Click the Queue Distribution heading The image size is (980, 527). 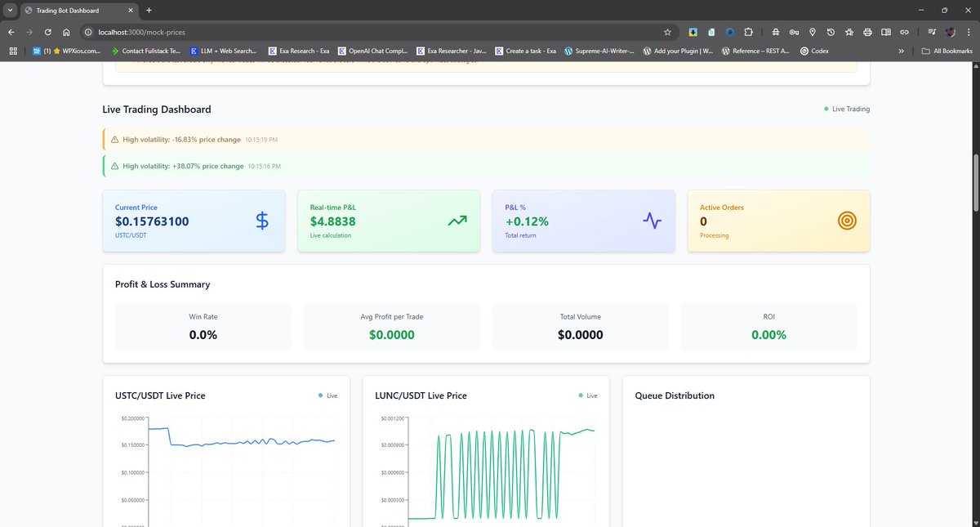(675, 395)
